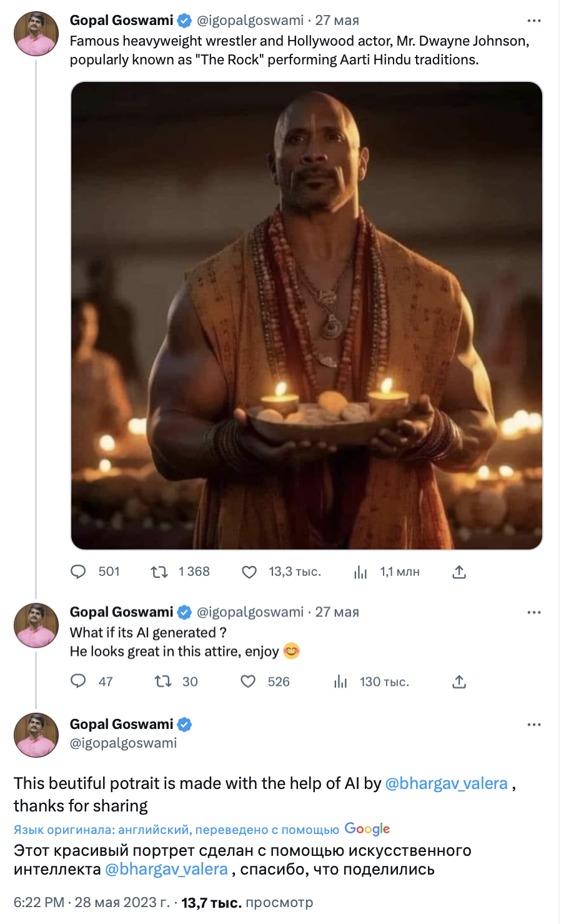
Task: View analytics icon showing 1,1 млн views
Action: pyautogui.click(x=360, y=571)
